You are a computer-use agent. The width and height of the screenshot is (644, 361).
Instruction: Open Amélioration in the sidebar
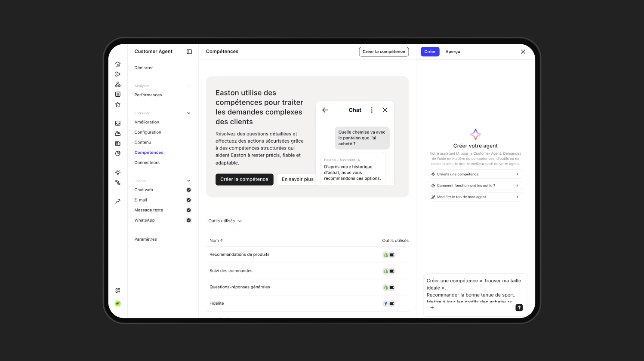[147, 122]
